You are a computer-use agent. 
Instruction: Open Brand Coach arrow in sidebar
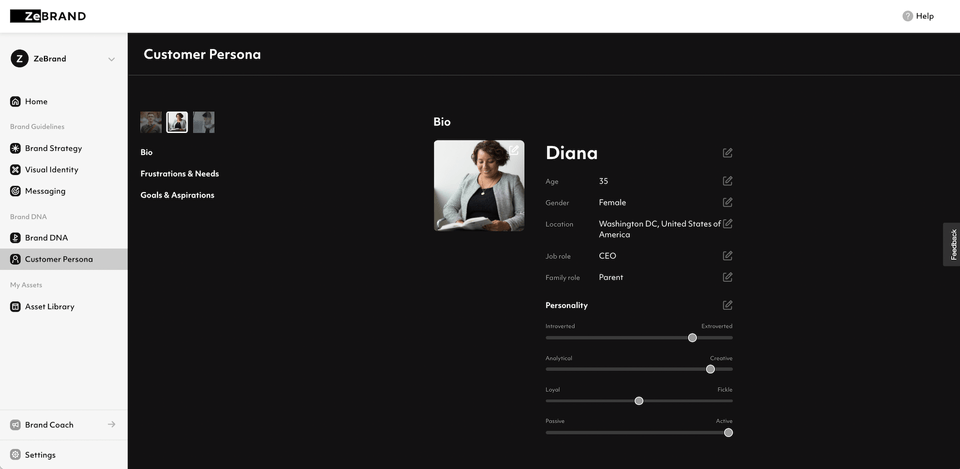[x=111, y=424]
